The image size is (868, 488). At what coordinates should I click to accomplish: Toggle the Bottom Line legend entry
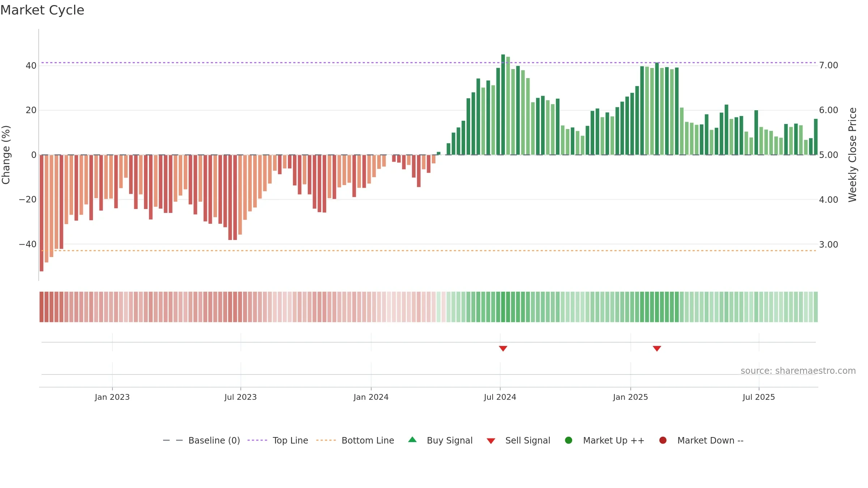pos(355,440)
